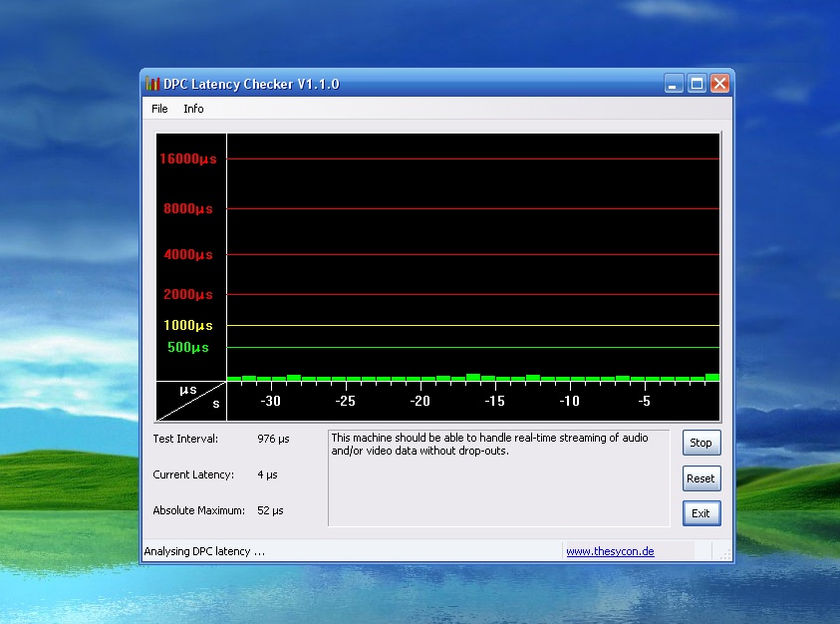
Task: Click the green 500µs threshold label
Action: coord(188,348)
